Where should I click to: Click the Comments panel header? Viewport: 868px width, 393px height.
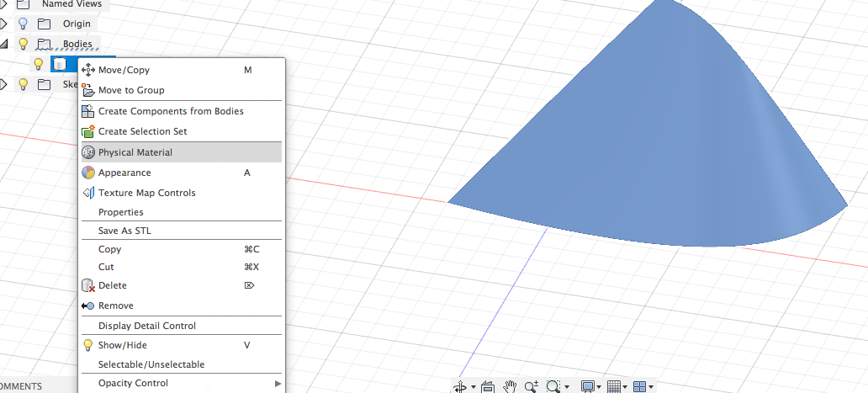[x=21, y=386]
